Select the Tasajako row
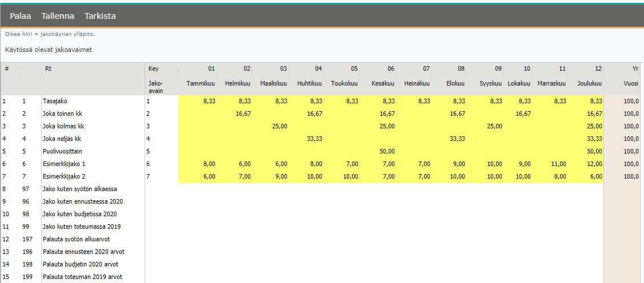The image size is (644, 283). pyautogui.click(x=55, y=101)
